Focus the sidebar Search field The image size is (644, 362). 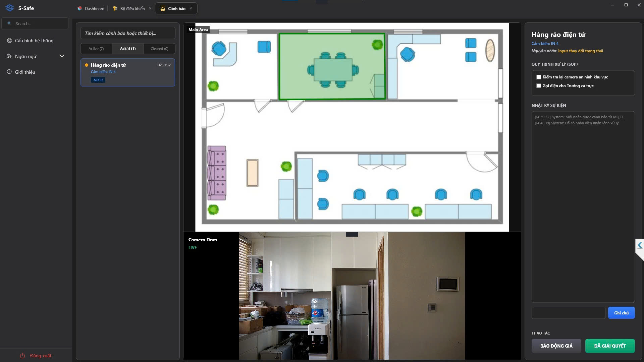(35, 23)
